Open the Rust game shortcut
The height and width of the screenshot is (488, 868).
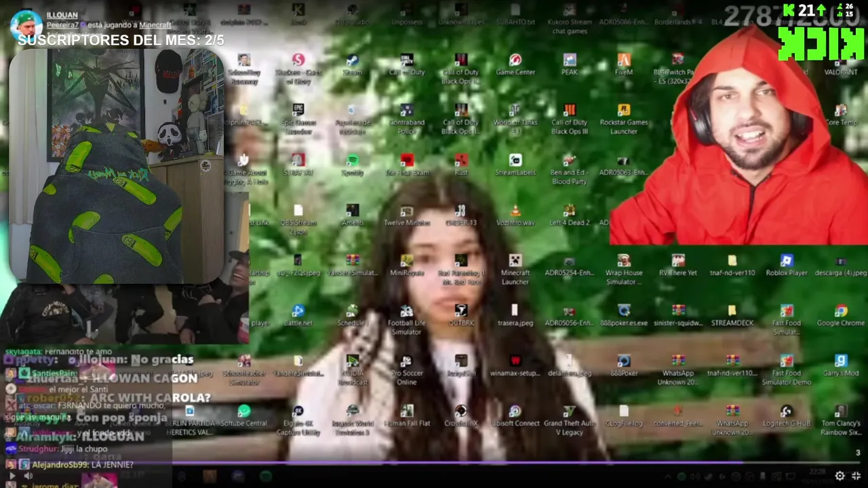[x=461, y=165]
